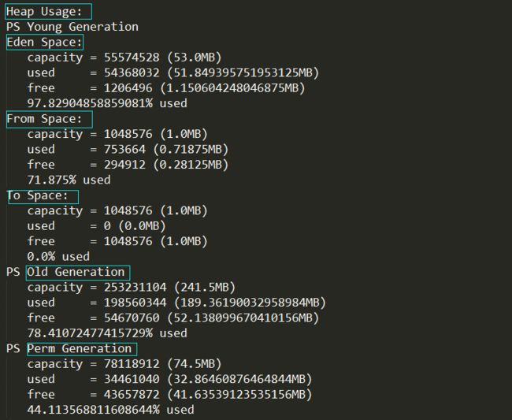The height and width of the screenshot is (420, 512).
Task: Click the 78.41072477415729% used line
Action: point(107,333)
